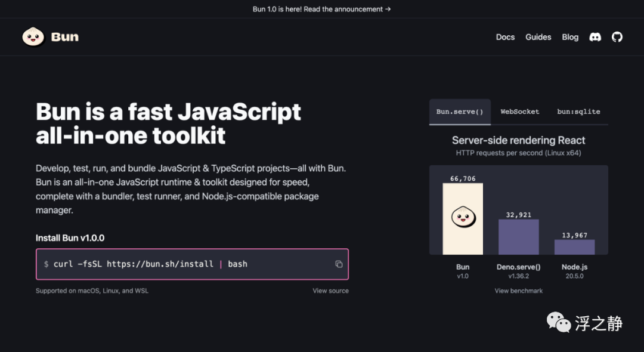Click the View source link
This screenshot has width=644, height=352.
pos(330,291)
